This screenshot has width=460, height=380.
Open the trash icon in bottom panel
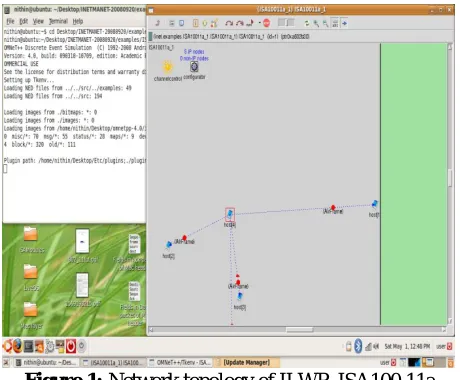(x=451, y=362)
